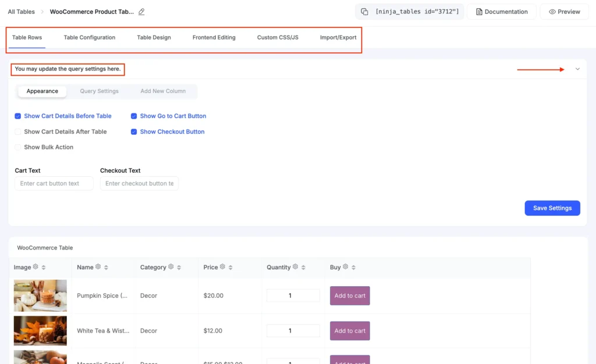
Task: Click the gear icon on Category column
Action: pyautogui.click(x=171, y=267)
